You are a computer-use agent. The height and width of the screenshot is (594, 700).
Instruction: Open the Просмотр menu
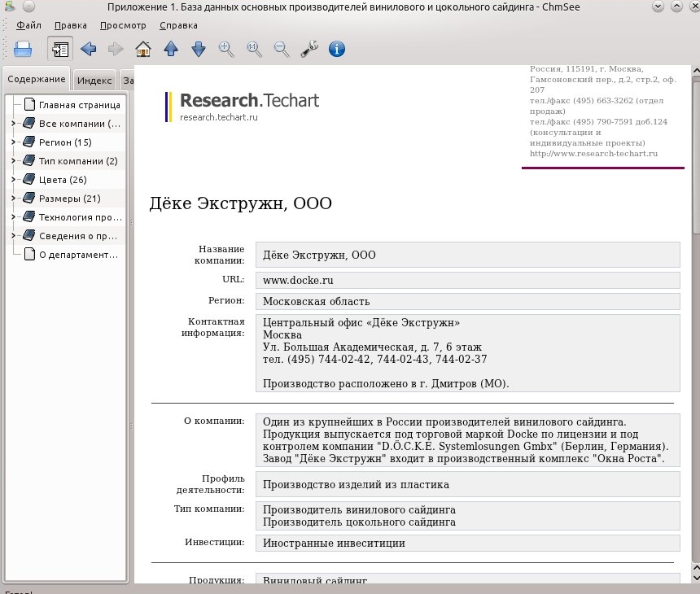(123, 25)
